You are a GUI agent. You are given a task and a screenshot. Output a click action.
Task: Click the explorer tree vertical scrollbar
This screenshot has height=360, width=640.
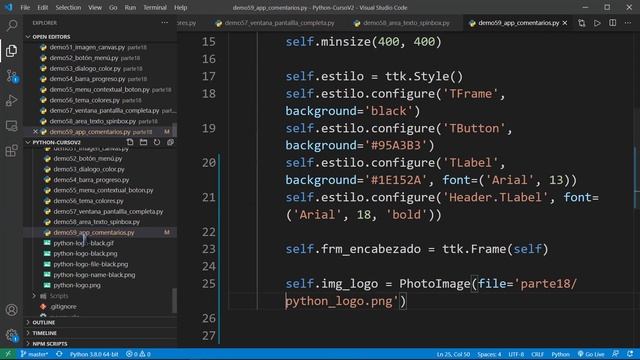pos(175,300)
